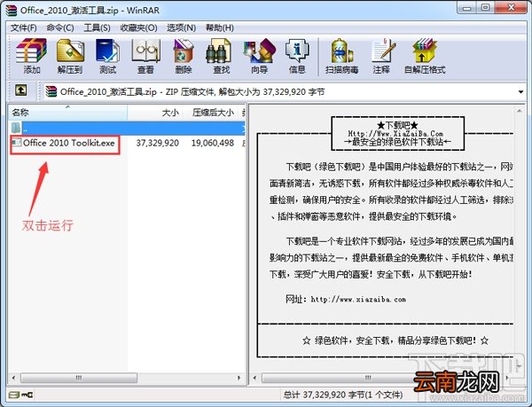532x407 pixels.
Task: Click file list scroll left arrow
Action: pos(13,378)
